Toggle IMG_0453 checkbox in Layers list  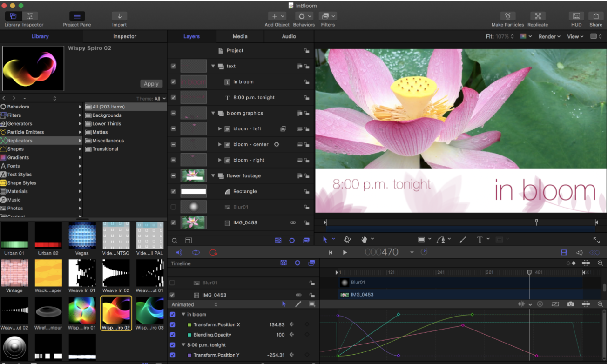(173, 222)
